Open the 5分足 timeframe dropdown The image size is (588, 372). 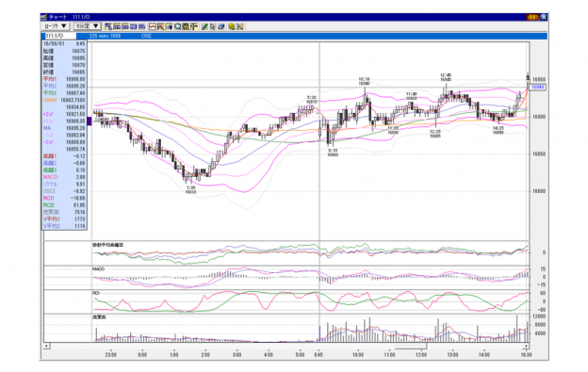point(88,26)
